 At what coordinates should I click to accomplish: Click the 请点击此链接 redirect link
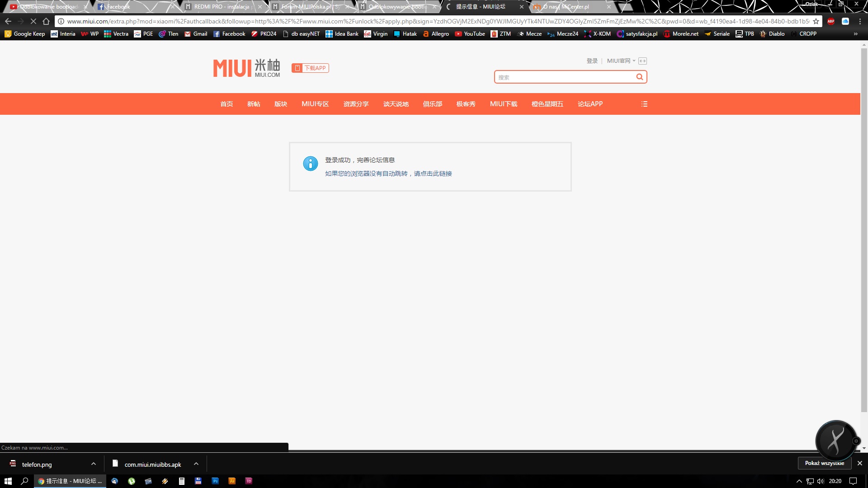click(433, 174)
